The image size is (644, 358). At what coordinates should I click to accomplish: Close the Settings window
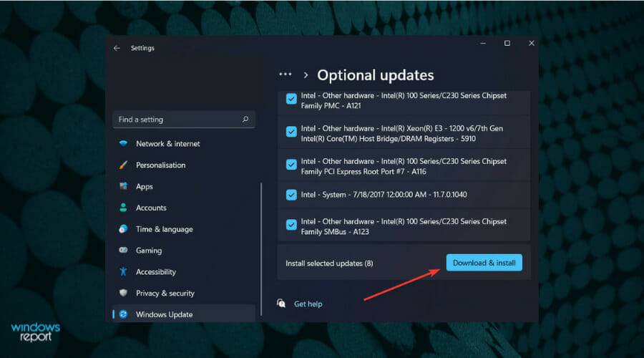pos(532,43)
